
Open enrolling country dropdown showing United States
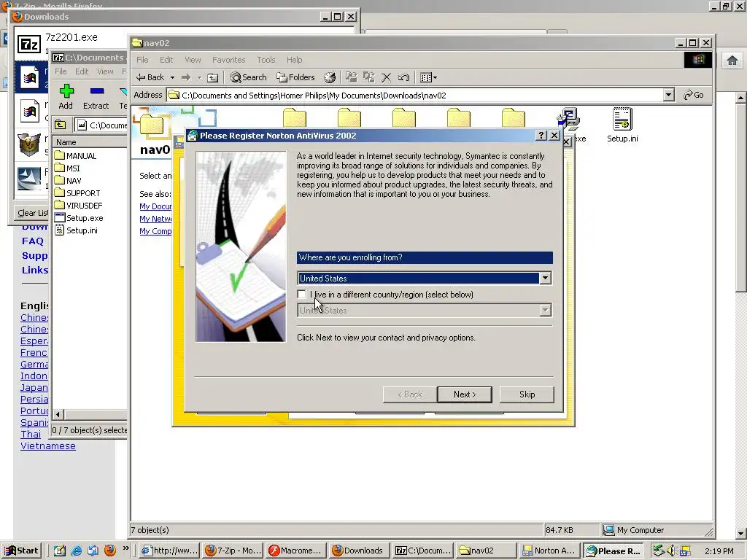546,278
